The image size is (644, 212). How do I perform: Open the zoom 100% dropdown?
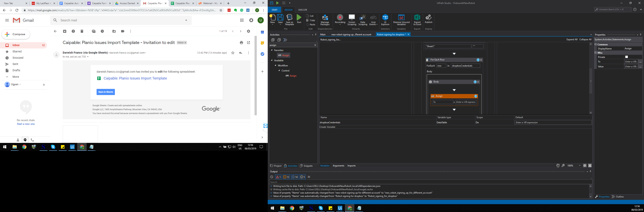[580, 166]
